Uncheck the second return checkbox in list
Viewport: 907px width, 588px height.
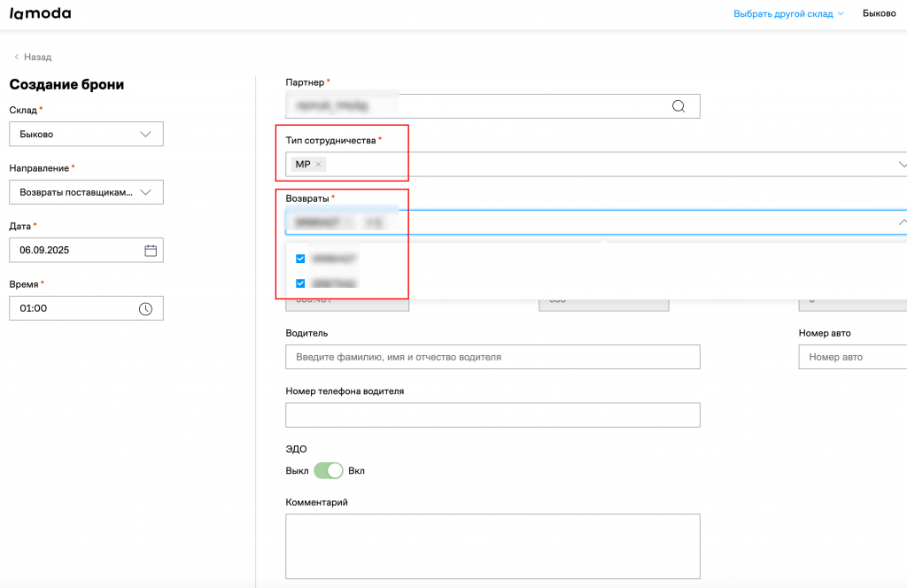(x=300, y=283)
